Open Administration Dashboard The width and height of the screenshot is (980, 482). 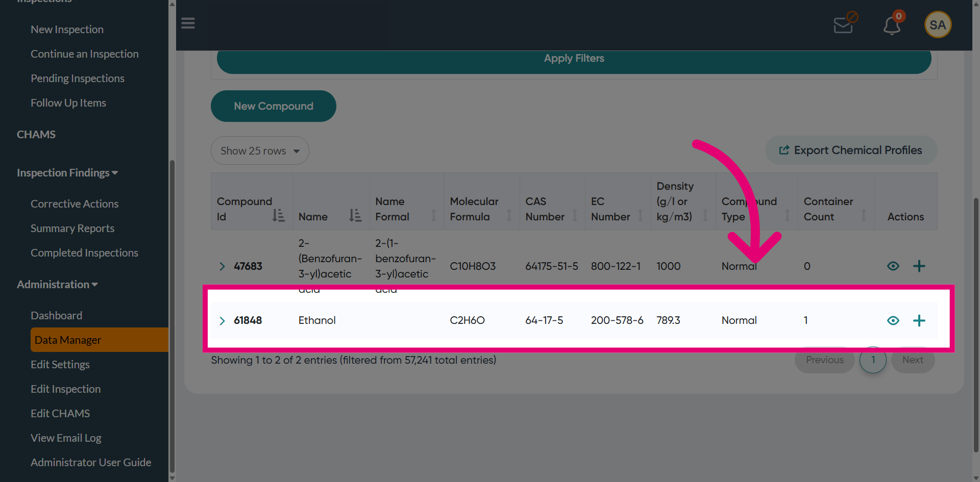[56, 316]
